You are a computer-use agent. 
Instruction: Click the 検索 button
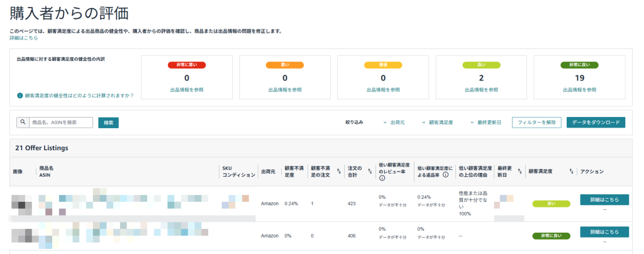pos(108,123)
